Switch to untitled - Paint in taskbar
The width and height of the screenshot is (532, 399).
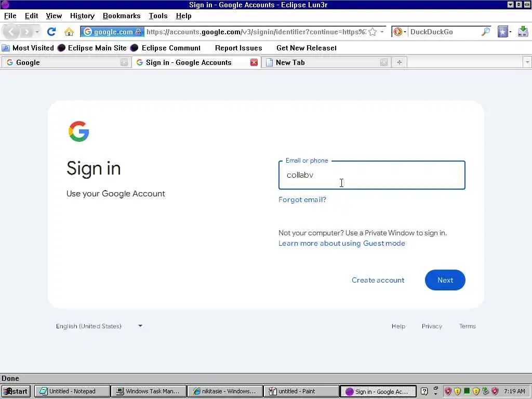click(302, 391)
